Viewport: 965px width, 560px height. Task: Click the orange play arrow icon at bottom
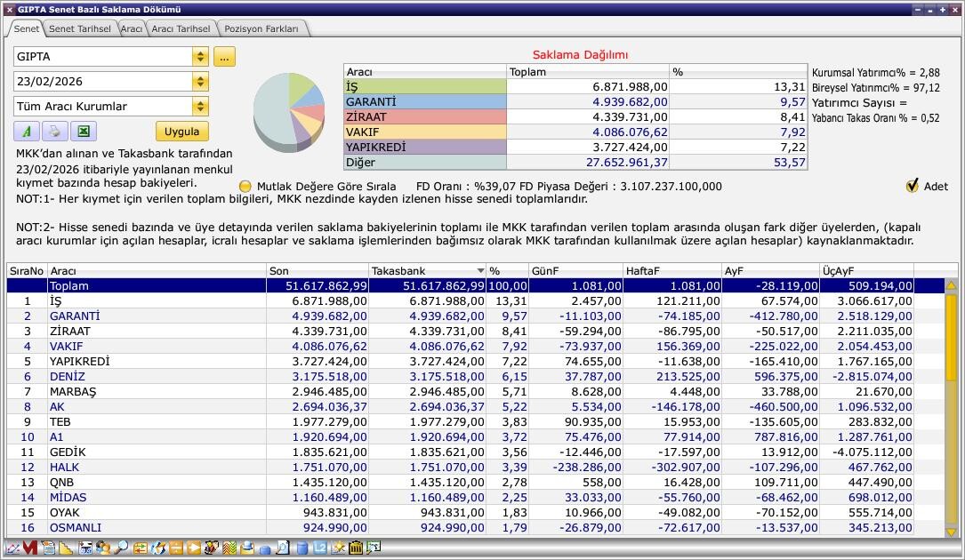point(194,548)
